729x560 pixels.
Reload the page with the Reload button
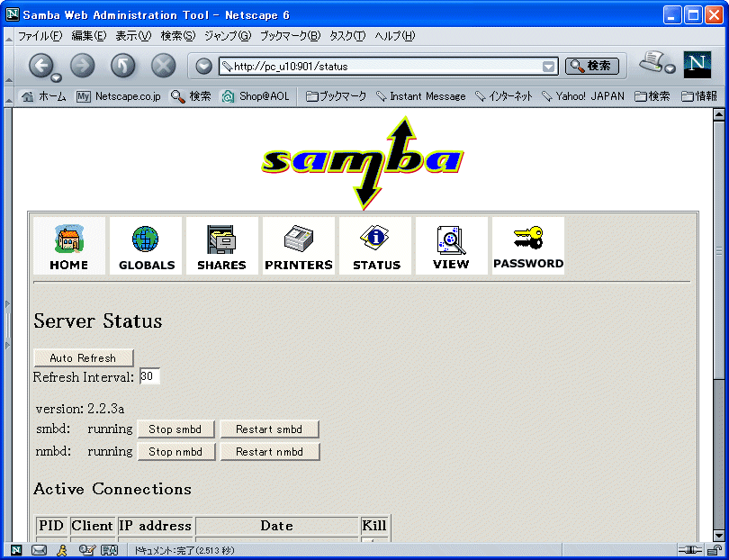tap(122, 65)
